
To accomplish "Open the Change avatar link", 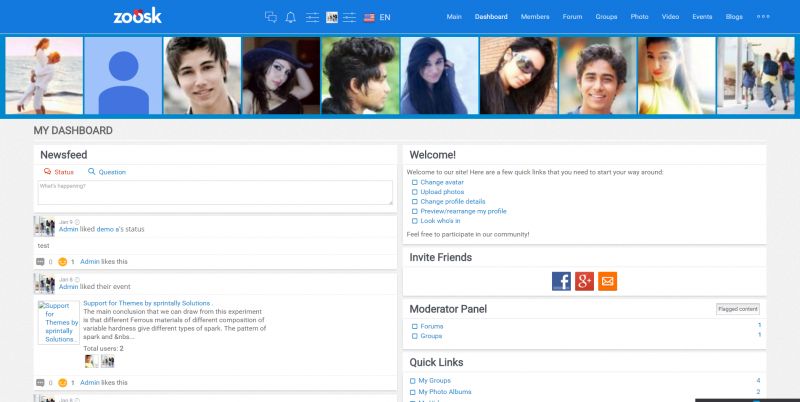I will (441, 182).
